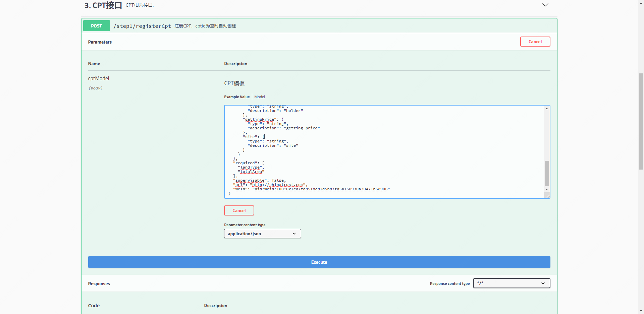The height and width of the screenshot is (314, 644).
Task: Open the /step1/registerCpt endpoint path
Action: coord(142,26)
